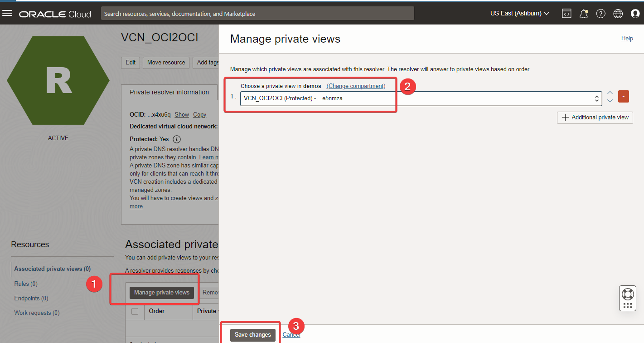Click the search resources input field

tap(257, 14)
